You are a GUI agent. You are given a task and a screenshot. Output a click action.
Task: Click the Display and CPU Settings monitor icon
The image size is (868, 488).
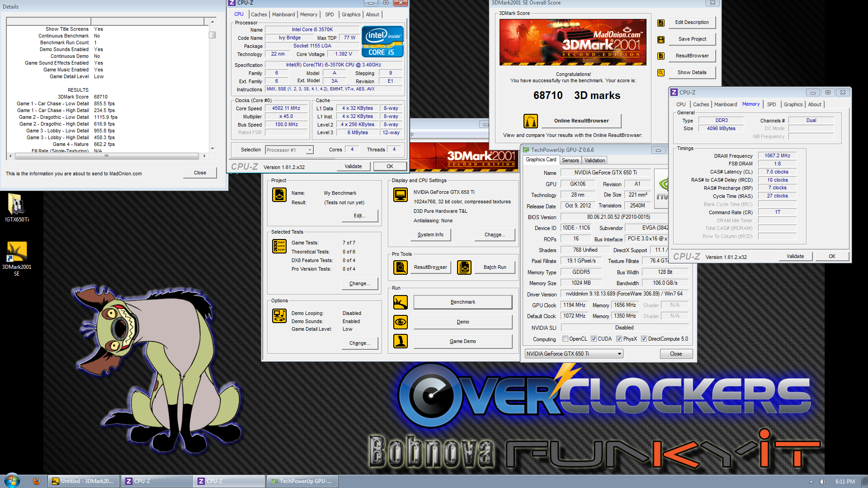pos(401,195)
